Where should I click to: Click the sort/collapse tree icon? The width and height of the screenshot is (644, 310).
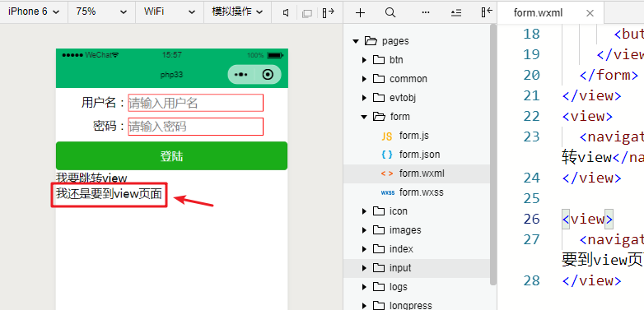point(456,13)
